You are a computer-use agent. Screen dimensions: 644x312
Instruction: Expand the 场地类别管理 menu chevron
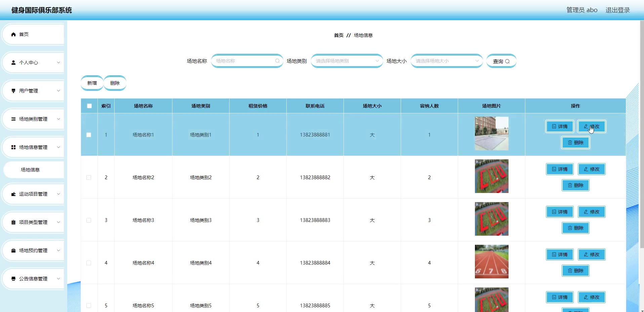58,119
